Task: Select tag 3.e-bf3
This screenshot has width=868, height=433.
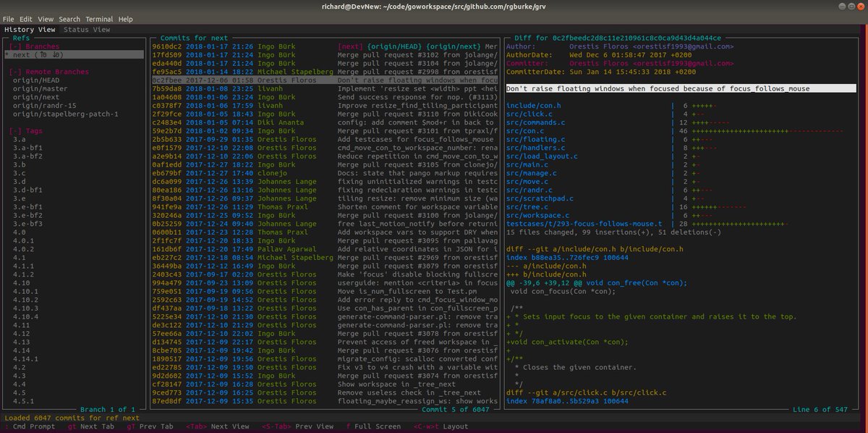Action: pyautogui.click(x=27, y=224)
